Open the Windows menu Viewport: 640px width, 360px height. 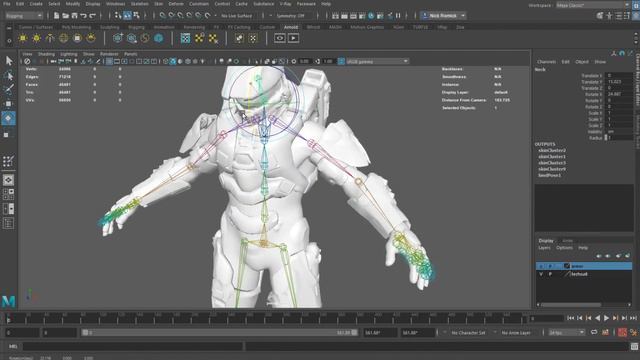116,4
